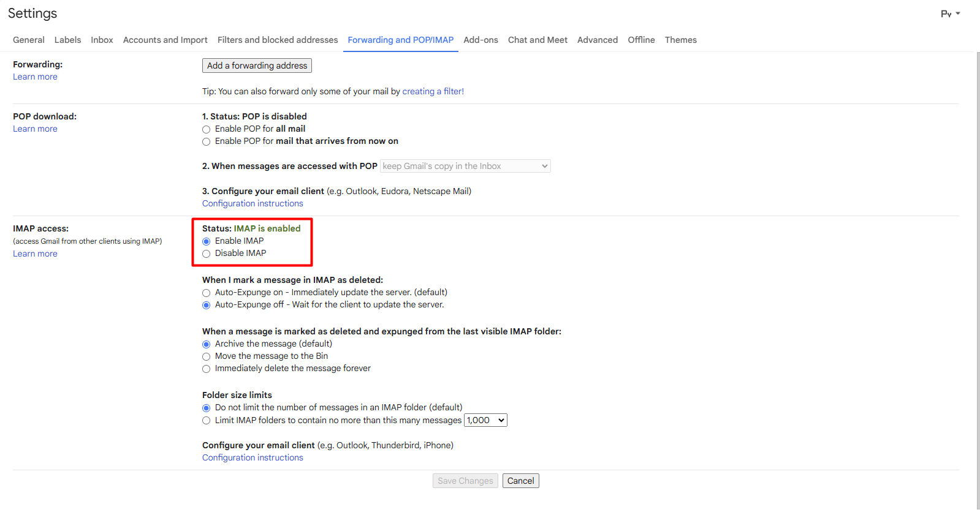Image resolution: width=980 pixels, height=515 pixels.
Task: Select Immediately delete the message forever
Action: tap(207, 369)
